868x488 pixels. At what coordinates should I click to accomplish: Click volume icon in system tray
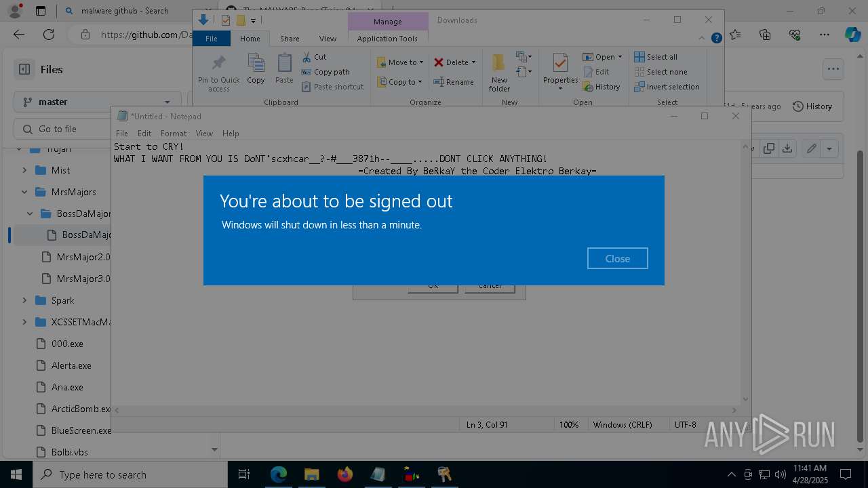click(x=780, y=474)
